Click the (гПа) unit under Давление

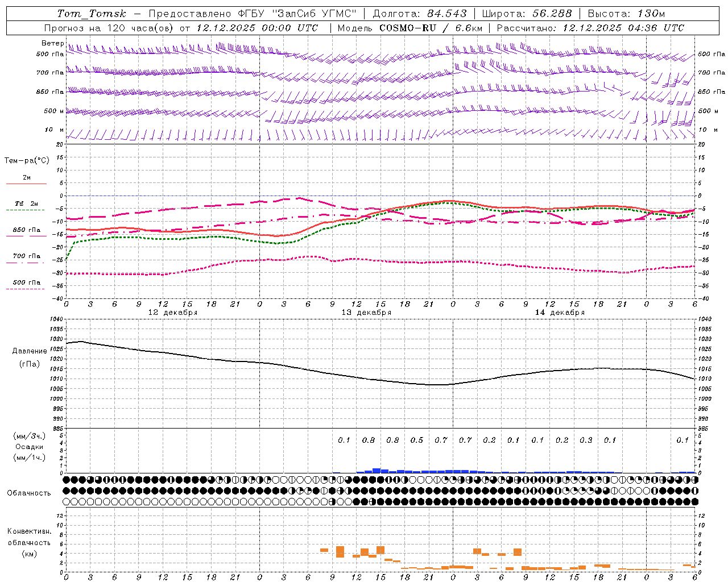[x=30, y=364]
